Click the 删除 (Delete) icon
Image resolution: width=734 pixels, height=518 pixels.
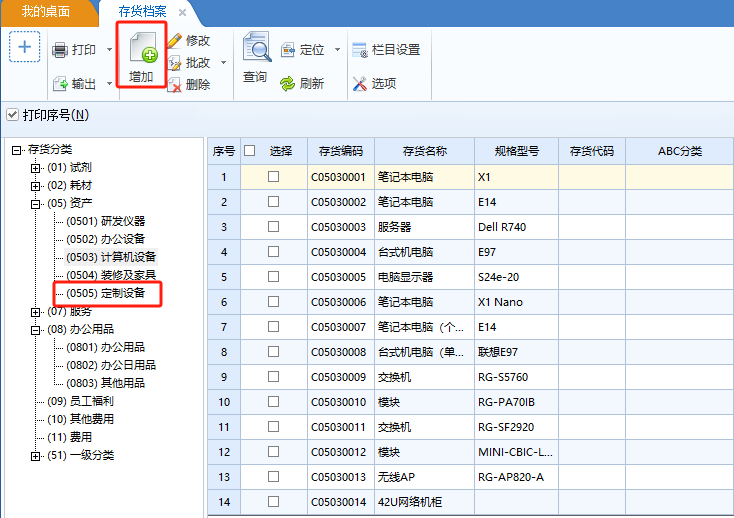[176, 85]
